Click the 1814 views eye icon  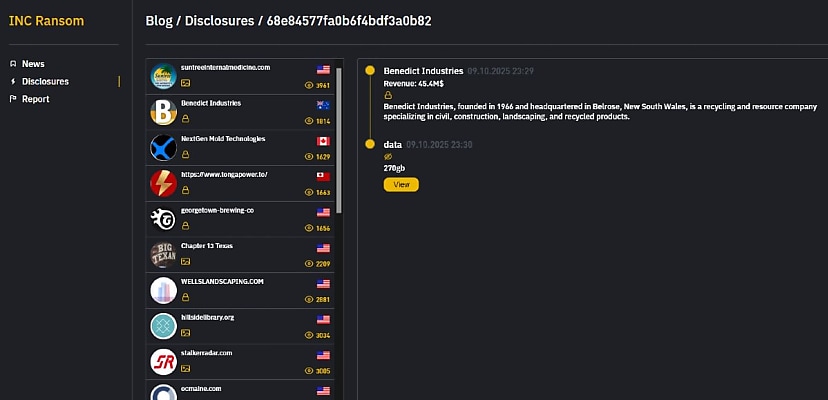pyautogui.click(x=309, y=121)
